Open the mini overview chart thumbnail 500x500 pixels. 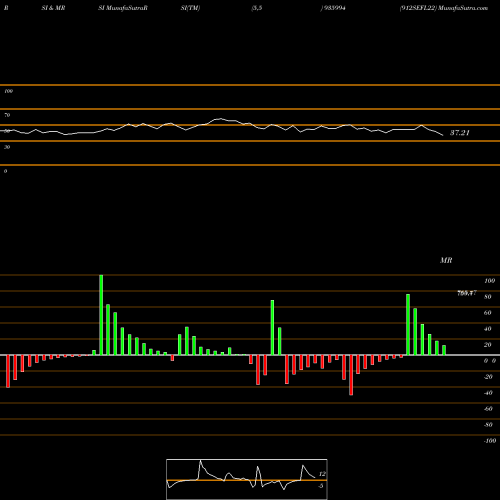(247, 479)
